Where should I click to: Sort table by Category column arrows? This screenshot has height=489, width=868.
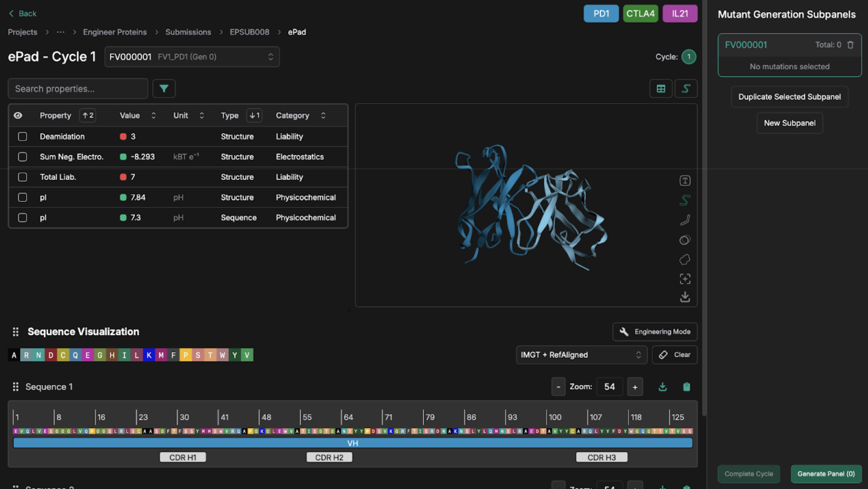pos(323,116)
